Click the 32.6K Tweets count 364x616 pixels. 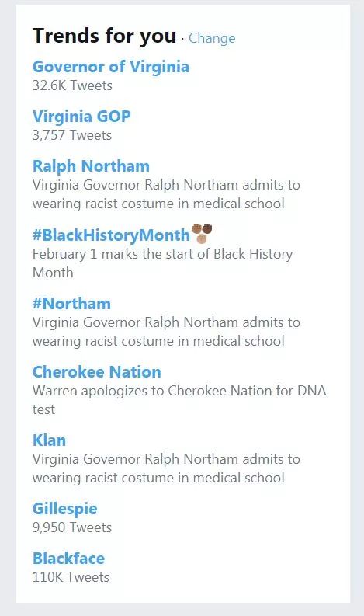pos(73,85)
